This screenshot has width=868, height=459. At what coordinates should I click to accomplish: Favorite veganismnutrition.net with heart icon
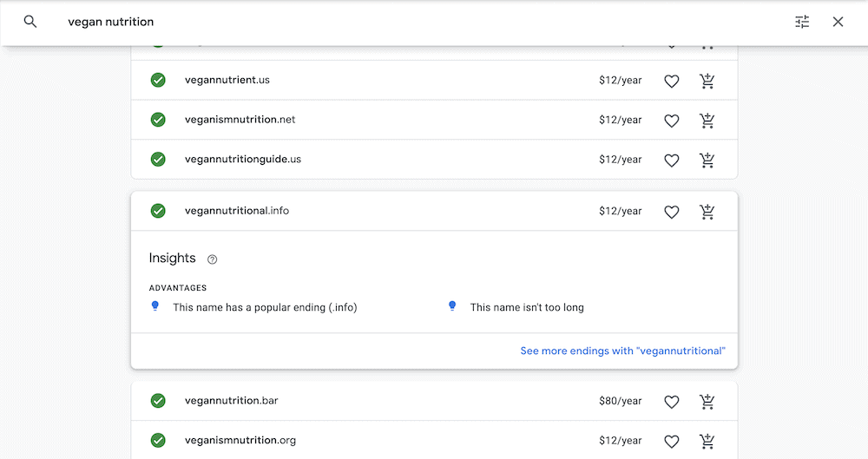tap(672, 121)
